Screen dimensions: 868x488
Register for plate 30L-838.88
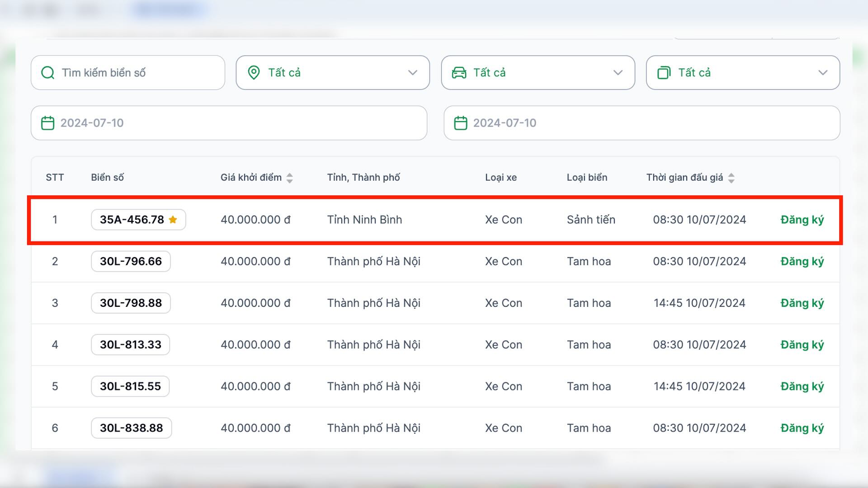pyautogui.click(x=802, y=428)
